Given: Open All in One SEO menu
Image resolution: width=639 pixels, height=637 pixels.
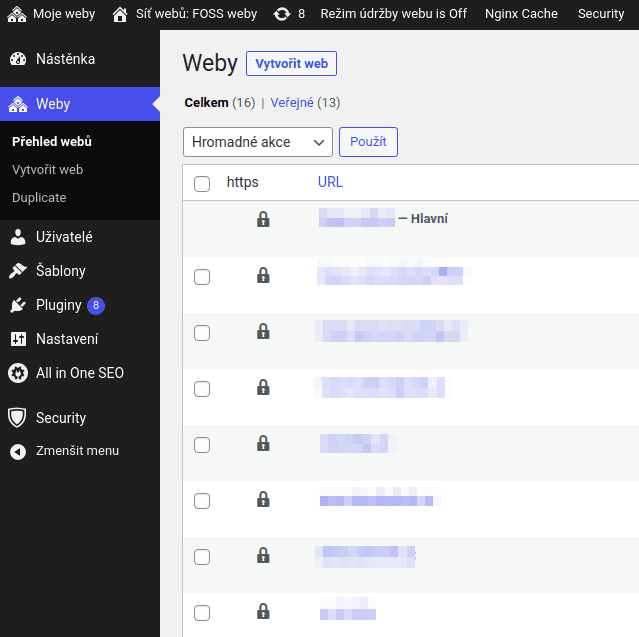Looking at the screenshot, I should pos(80,373).
